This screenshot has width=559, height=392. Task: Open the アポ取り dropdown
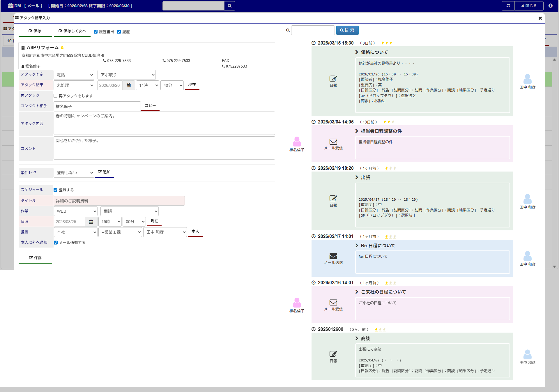pyautogui.click(x=127, y=75)
